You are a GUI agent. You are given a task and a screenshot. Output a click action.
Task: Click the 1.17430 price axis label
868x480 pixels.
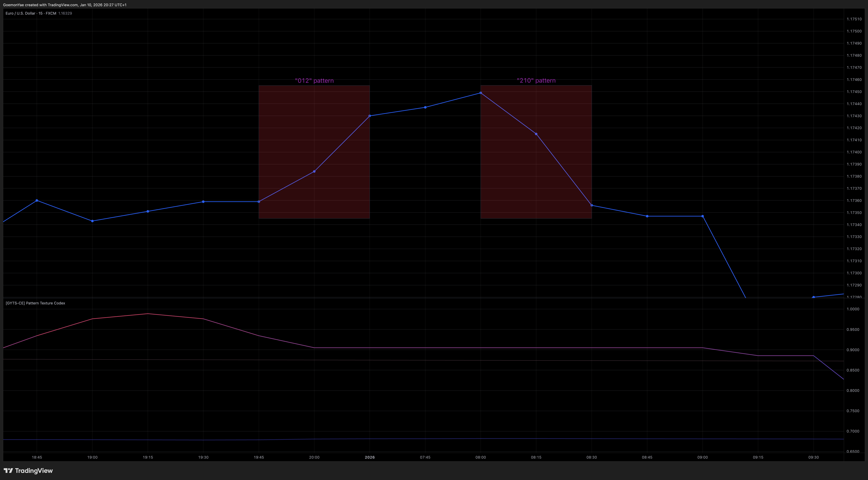[x=854, y=116]
